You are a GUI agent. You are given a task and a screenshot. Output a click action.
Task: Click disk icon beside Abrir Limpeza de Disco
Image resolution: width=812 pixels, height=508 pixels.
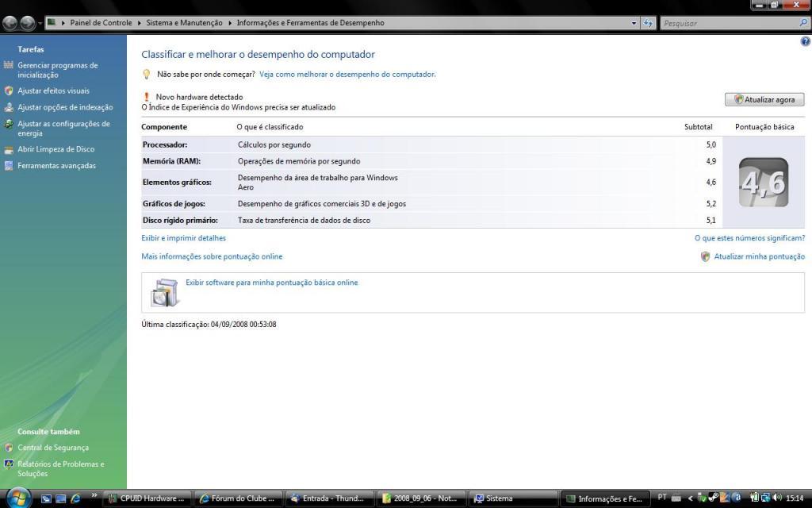(x=8, y=150)
